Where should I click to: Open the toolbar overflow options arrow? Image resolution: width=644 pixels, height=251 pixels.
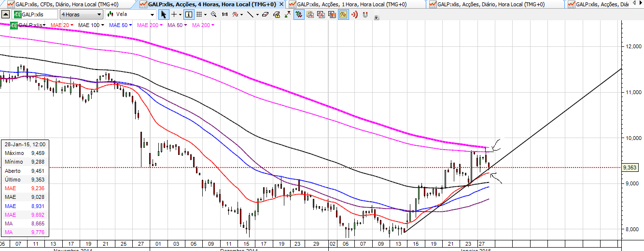pyautogui.click(x=376, y=17)
